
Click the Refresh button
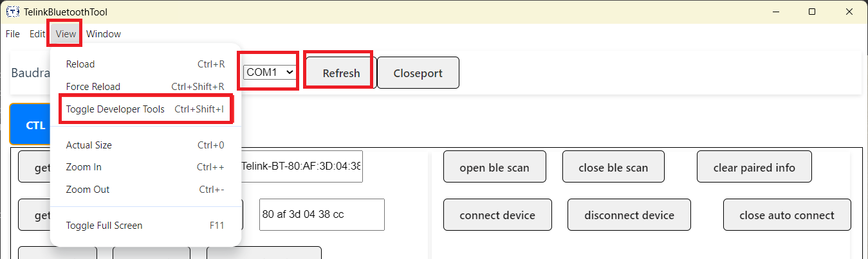341,73
